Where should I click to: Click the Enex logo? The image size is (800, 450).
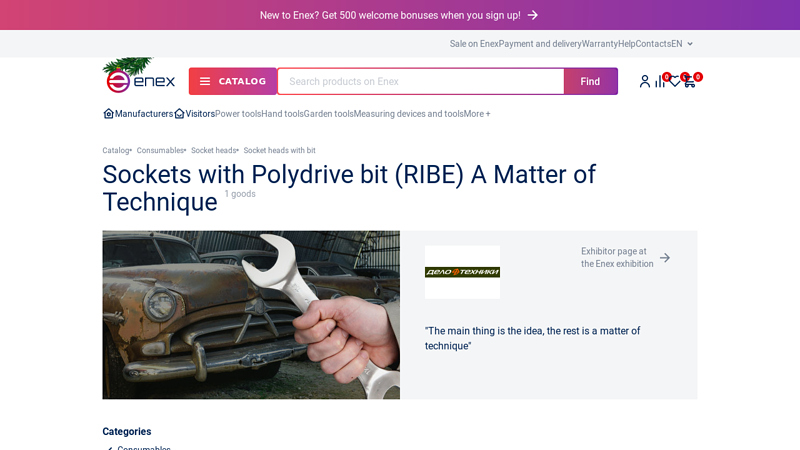139,76
